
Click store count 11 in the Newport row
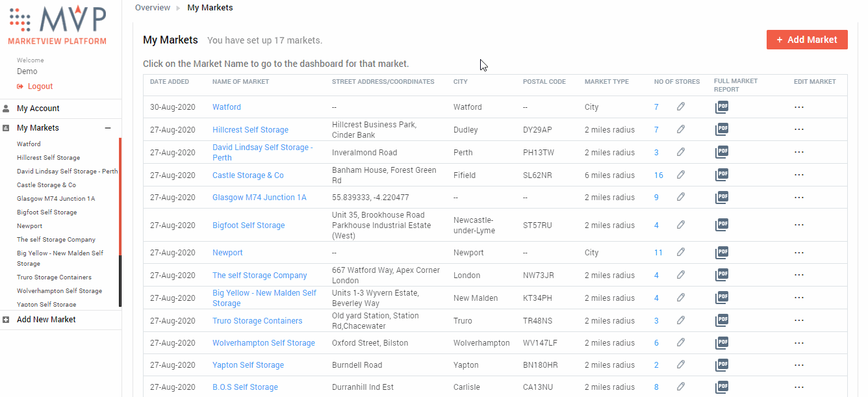pyautogui.click(x=659, y=253)
